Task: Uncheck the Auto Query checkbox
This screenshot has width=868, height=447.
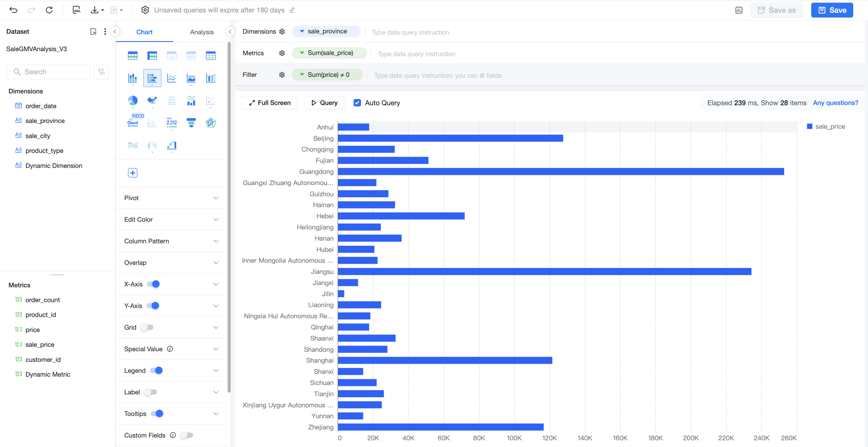Action: (x=357, y=103)
